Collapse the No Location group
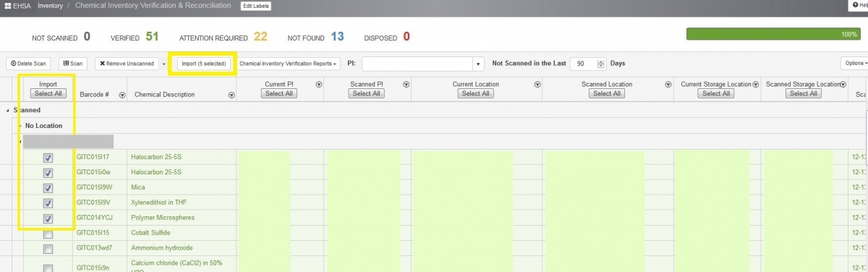This screenshot has height=272, width=868. tap(20, 126)
